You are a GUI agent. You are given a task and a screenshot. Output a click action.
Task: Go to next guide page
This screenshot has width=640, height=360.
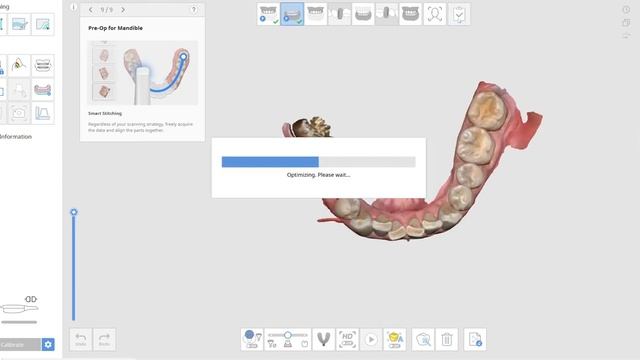[123, 9]
